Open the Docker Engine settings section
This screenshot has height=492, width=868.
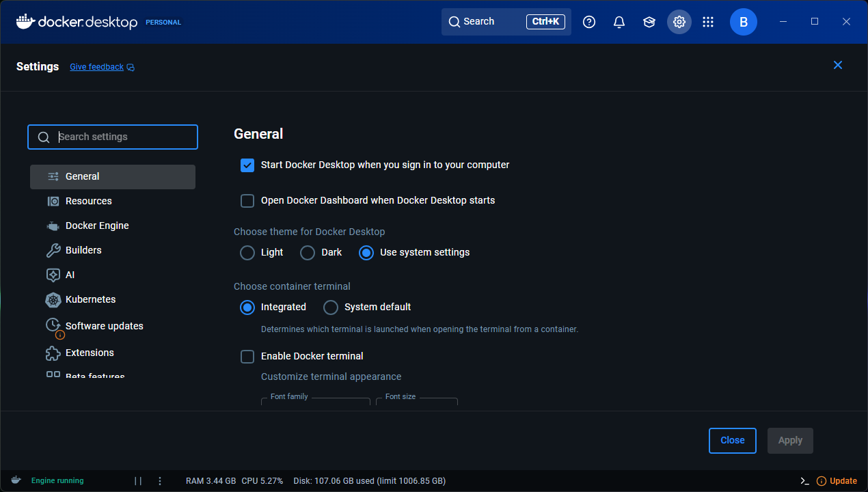point(97,225)
